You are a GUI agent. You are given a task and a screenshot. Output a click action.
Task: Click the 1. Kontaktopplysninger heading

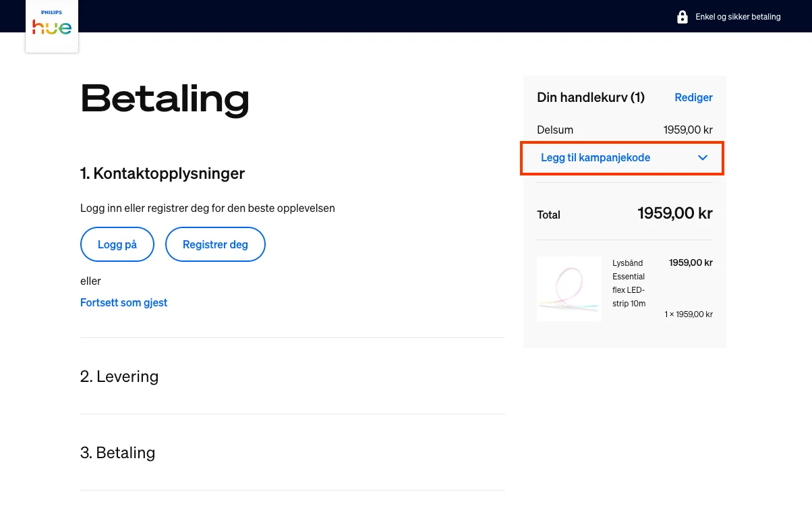[x=162, y=173]
